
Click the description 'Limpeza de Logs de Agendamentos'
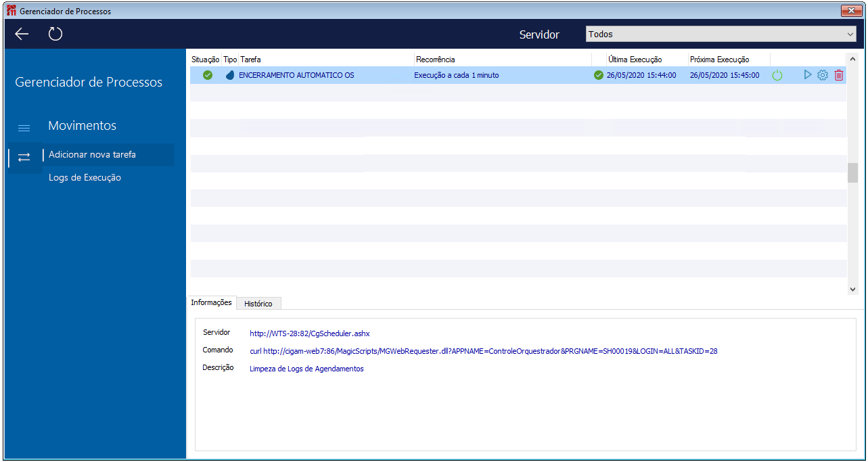306,369
